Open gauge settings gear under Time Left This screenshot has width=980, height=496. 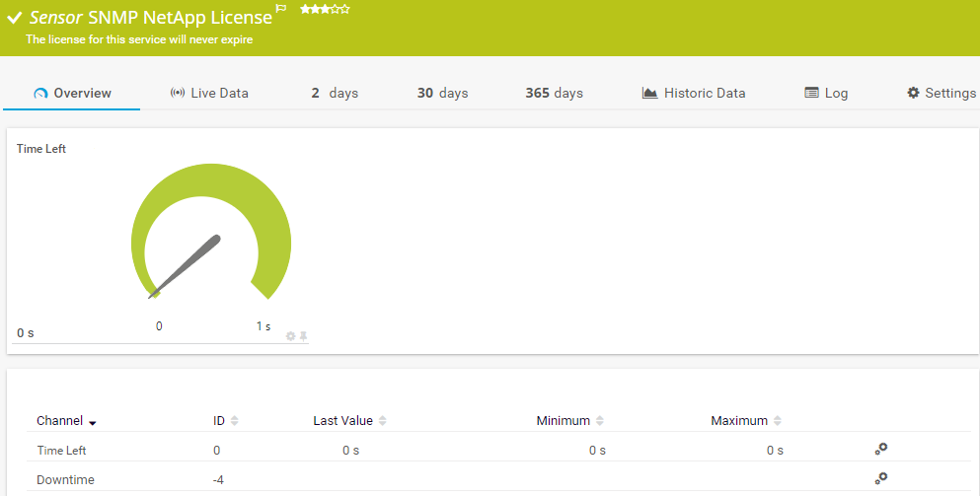(290, 336)
